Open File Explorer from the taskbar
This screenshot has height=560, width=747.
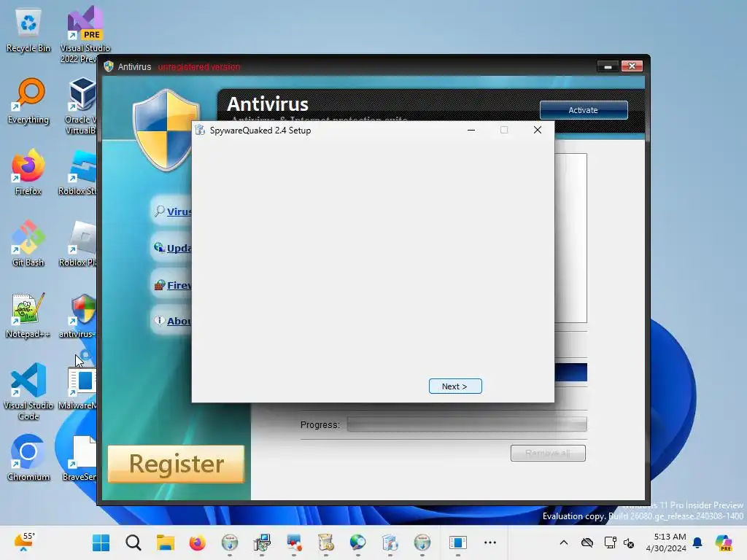tap(166, 542)
